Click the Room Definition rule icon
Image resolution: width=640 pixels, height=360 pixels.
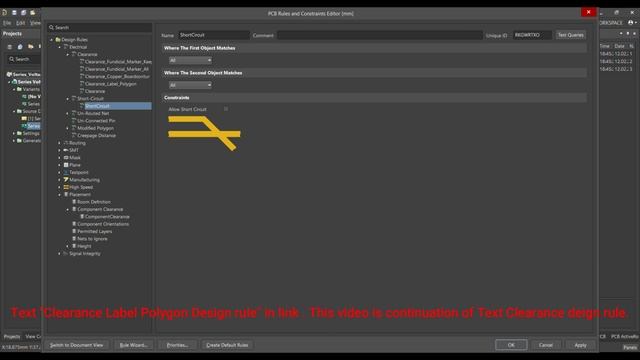pyautogui.click(x=74, y=202)
